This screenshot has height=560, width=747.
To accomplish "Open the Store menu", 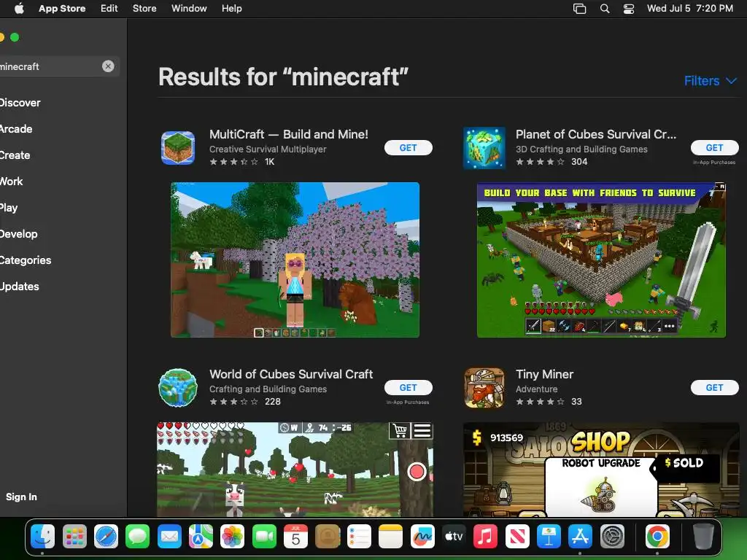I will point(144,8).
